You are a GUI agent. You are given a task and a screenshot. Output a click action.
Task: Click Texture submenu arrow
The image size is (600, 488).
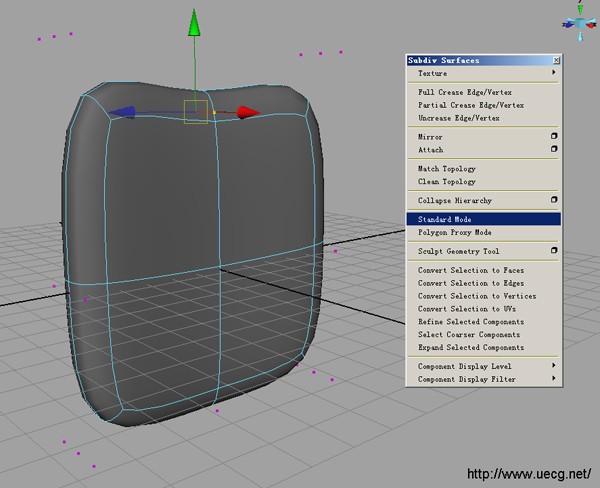pos(554,72)
